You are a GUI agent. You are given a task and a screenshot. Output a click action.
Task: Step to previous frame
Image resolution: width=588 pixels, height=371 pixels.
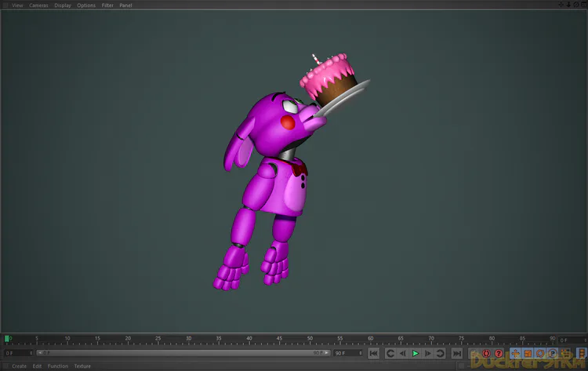(x=403, y=354)
